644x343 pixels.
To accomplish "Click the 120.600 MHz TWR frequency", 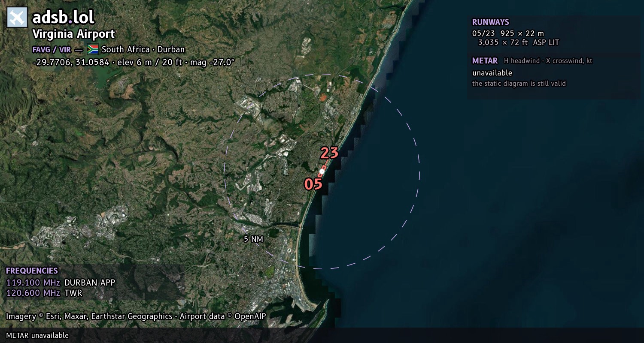I will coord(44,293).
